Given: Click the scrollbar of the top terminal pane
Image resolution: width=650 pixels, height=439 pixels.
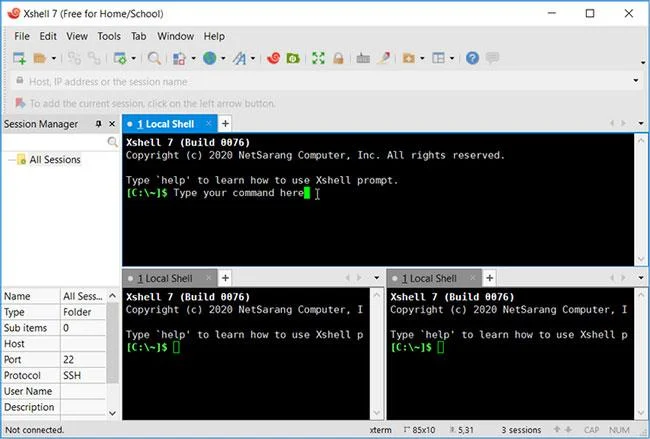Looking at the screenshot, I should tap(641, 200).
